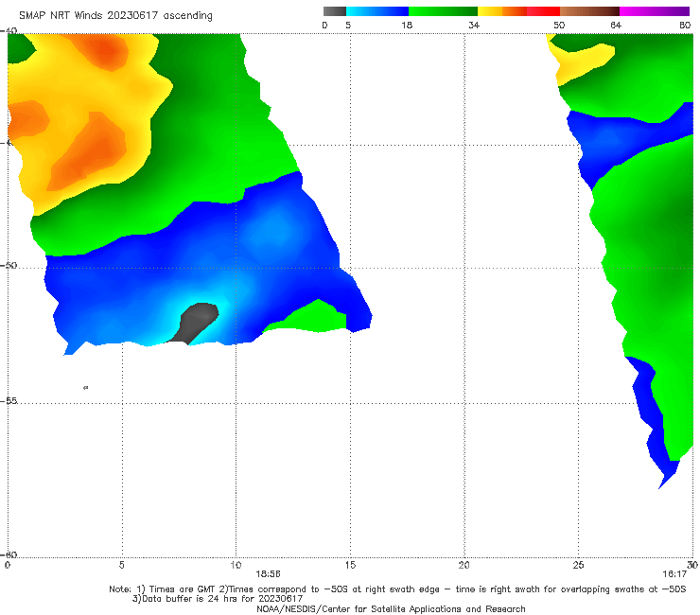
Task: Click the dark gray low-wind patch on the map
Action: [196, 321]
